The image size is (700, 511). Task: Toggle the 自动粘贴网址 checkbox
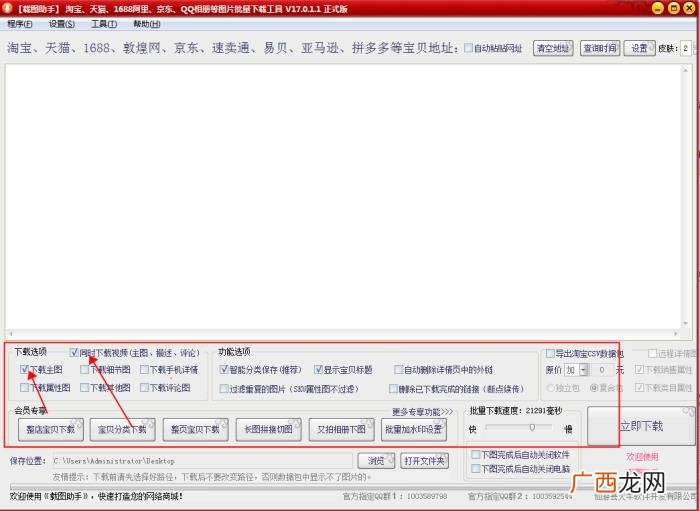point(468,48)
